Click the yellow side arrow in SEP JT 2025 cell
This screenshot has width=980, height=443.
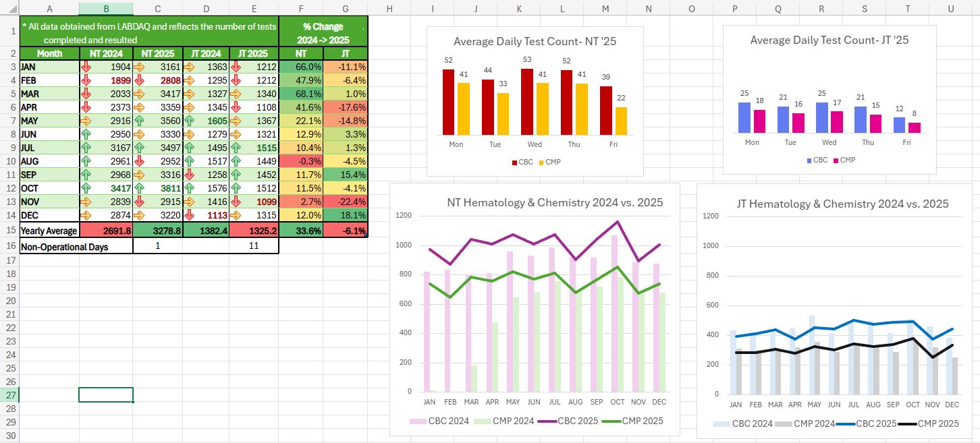(236, 176)
